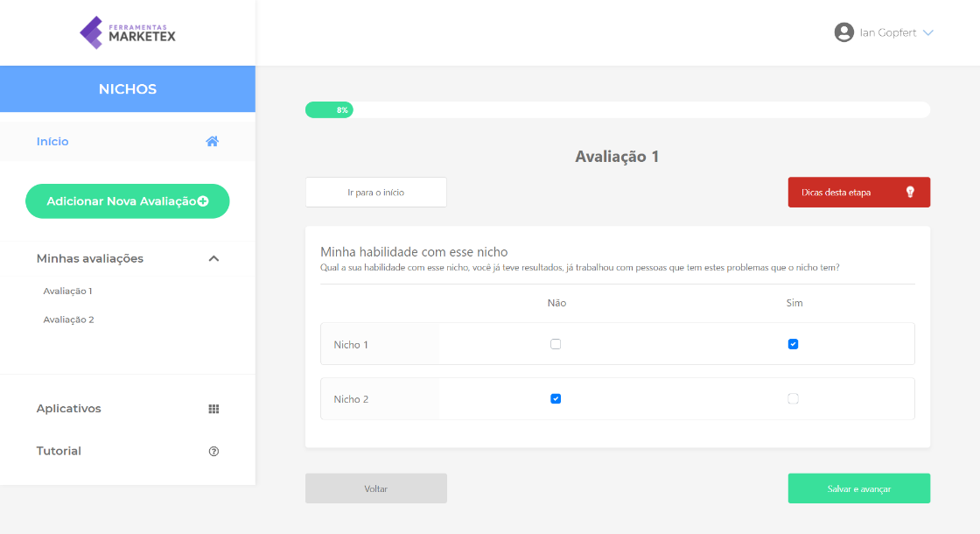The image size is (980, 534).
Task: Open the Início menu item
Action: [x=128, y=141]
